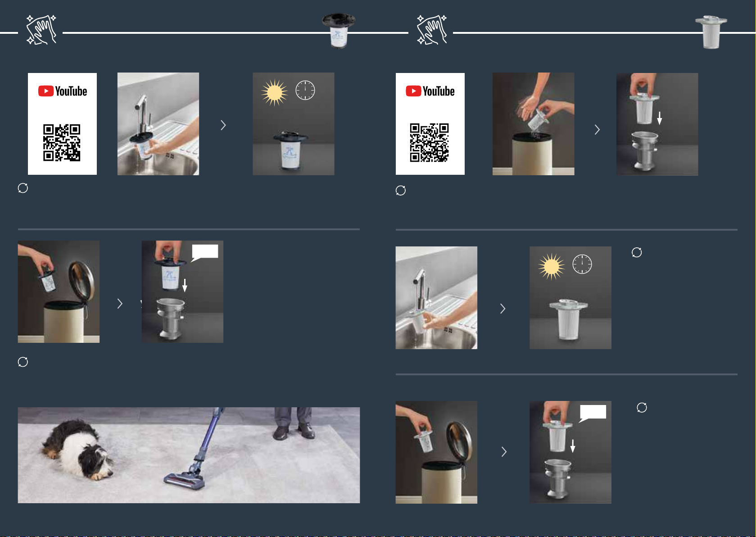Click the cleaning hand icon at top left

coord(41,30)
